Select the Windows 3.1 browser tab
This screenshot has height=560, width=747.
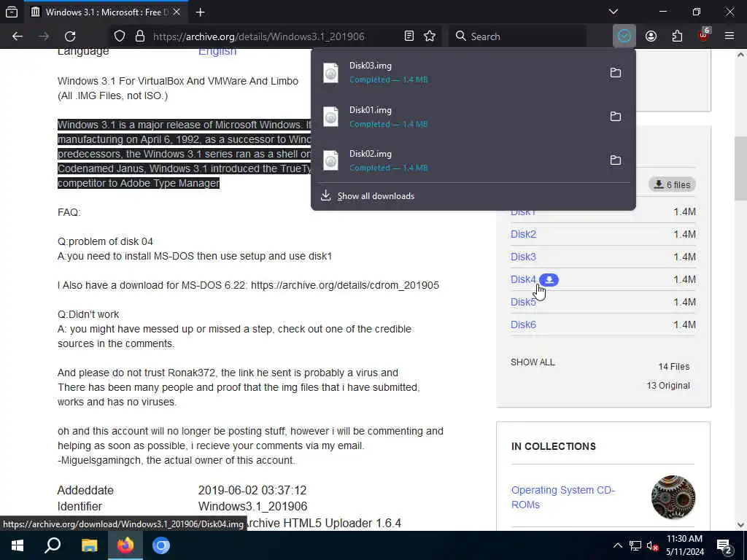tap(106, 12)
